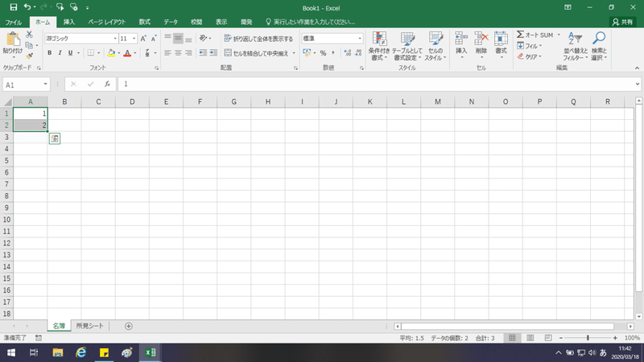Toggle middle vertical alignment
The height and width of the screenshot is (362, 644).
pyautogui.click(x=178, y=38)
